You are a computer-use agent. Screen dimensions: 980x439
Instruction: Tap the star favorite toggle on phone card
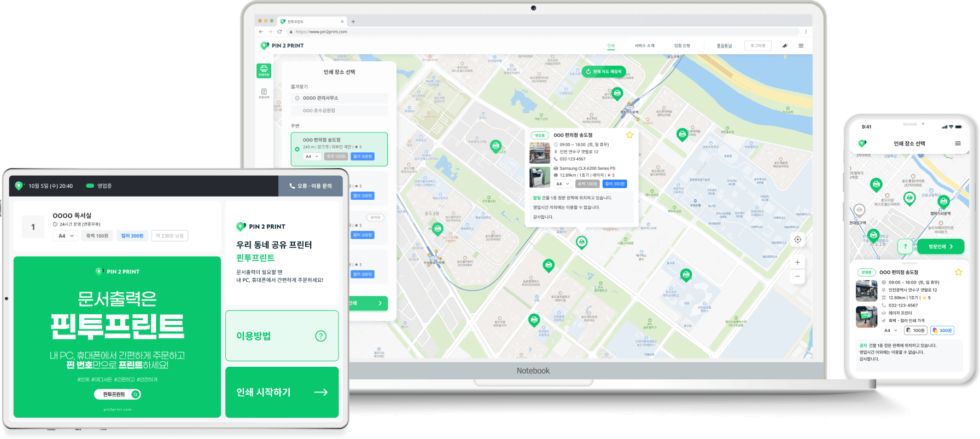click(x=958, y=272)
